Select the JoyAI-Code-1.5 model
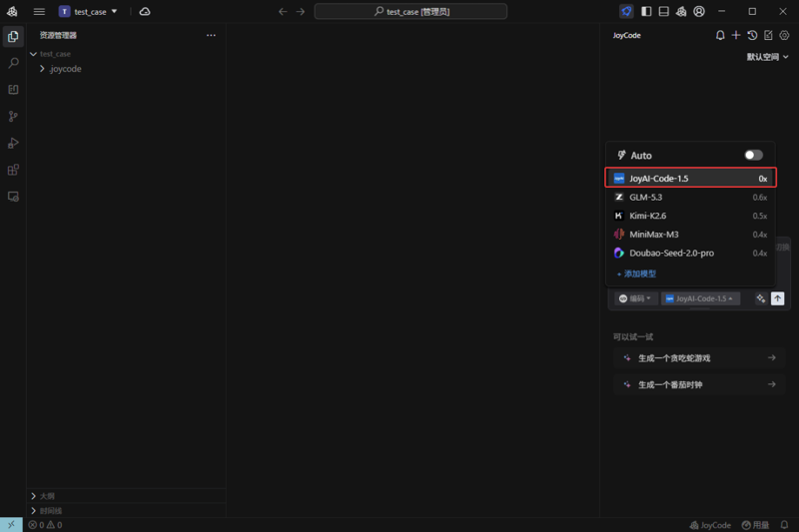Viewport: 799px width, 532px height. pos(690,179)
